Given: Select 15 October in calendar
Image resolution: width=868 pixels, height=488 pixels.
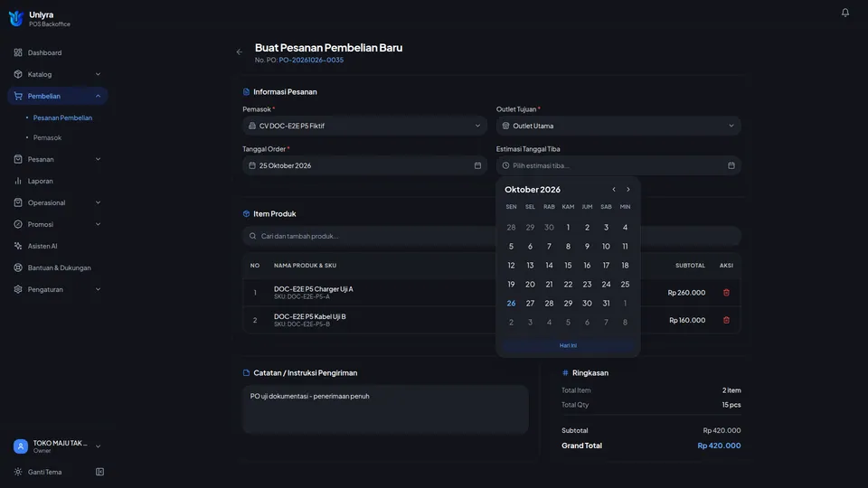Looking at the screenshot, I should click(x=568, y=266).
